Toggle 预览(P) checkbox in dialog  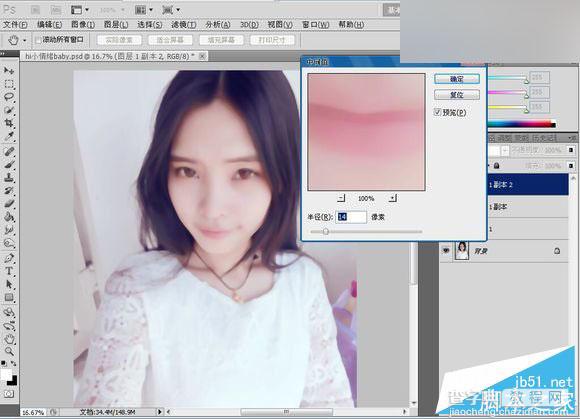437,112
